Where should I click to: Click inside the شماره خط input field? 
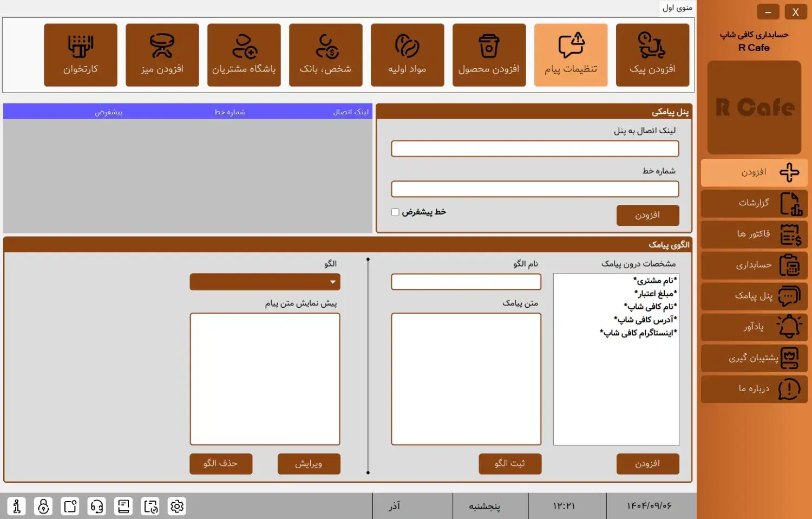[x=535, y=189]
